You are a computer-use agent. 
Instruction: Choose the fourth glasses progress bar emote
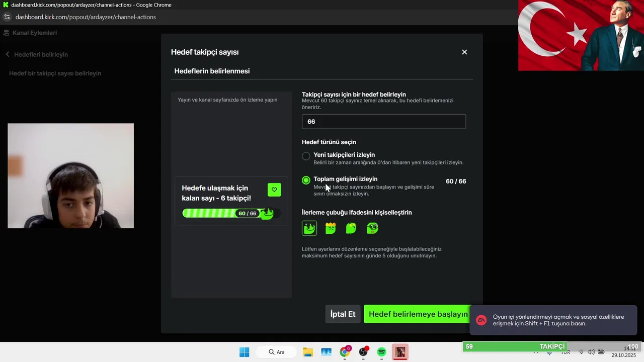(372, 228)
